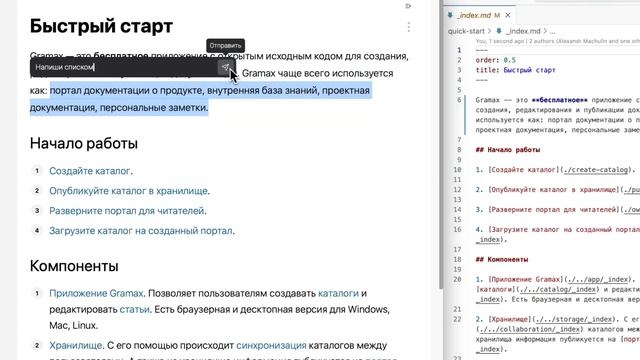Click "order: 0.5" line in the editor
Image resolution: width=640 pixels, height=360 pixels.
(495, 60)
